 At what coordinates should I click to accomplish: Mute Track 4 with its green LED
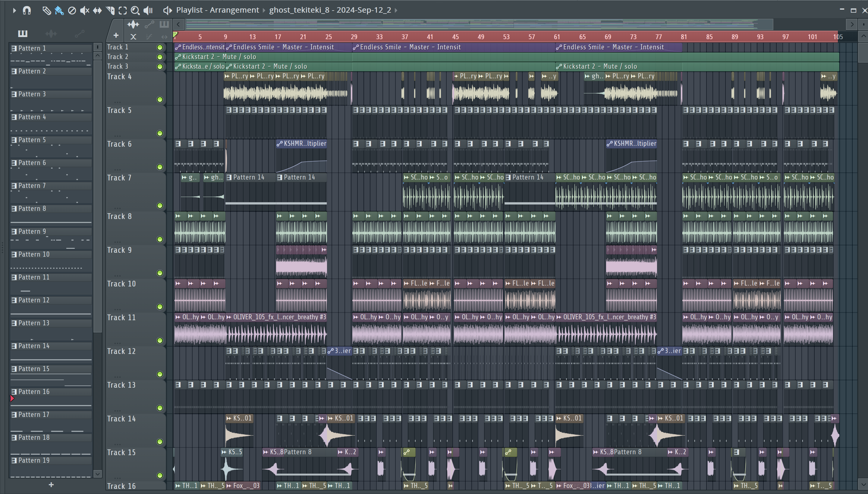pyautogui.click(x=159, y=99)
